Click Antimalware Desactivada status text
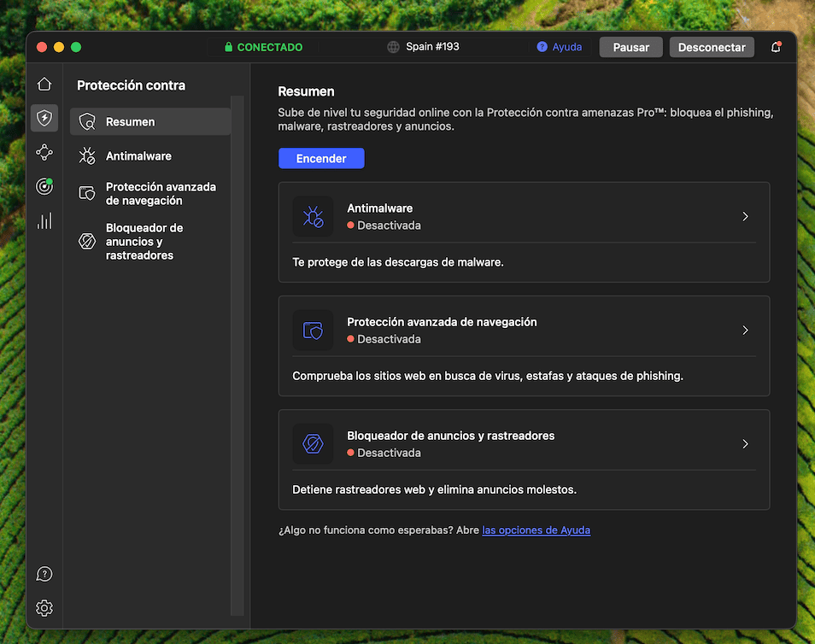This screenshot has width=815, height=644. [x=389, y=225]
